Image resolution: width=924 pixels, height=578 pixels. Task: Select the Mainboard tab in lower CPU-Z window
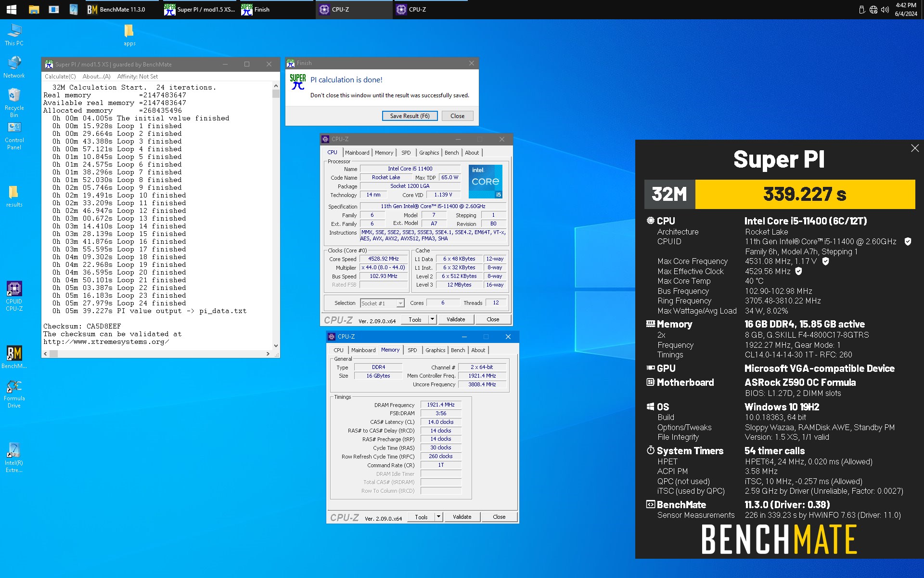coord(363,350)
